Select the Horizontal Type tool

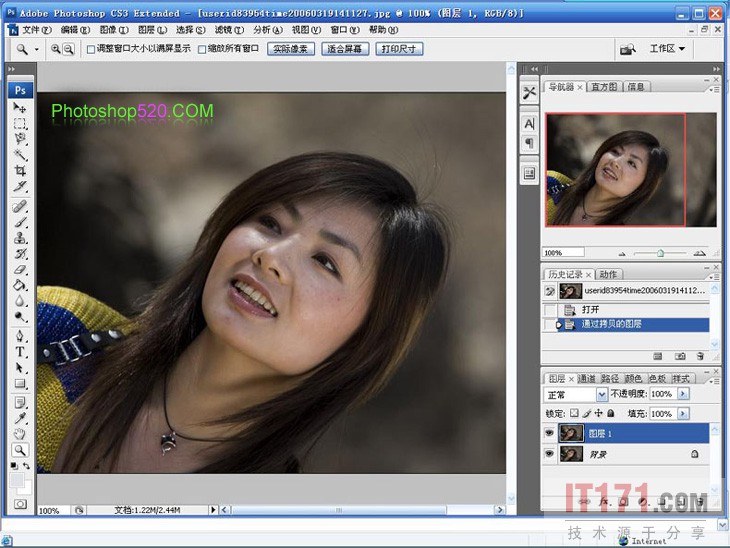20,352
